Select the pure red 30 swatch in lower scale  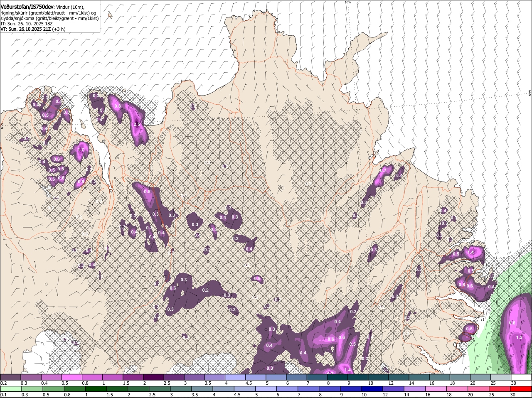[521, 389]
